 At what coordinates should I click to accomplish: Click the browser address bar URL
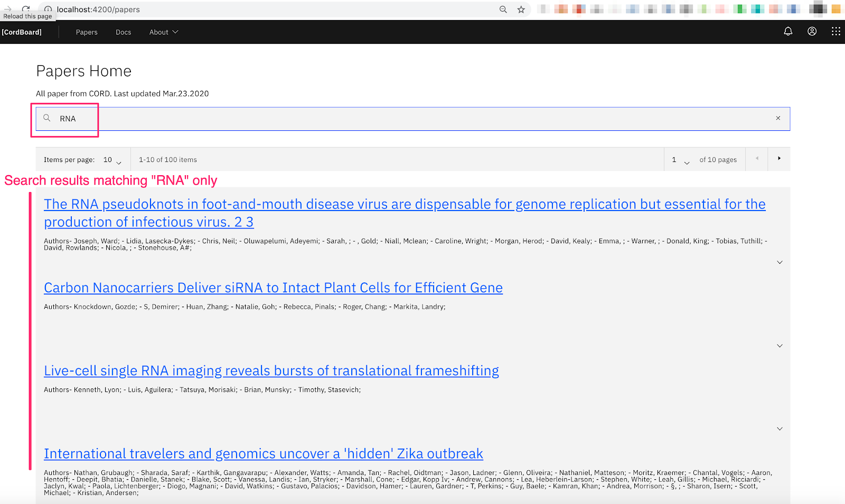[98, 9]
